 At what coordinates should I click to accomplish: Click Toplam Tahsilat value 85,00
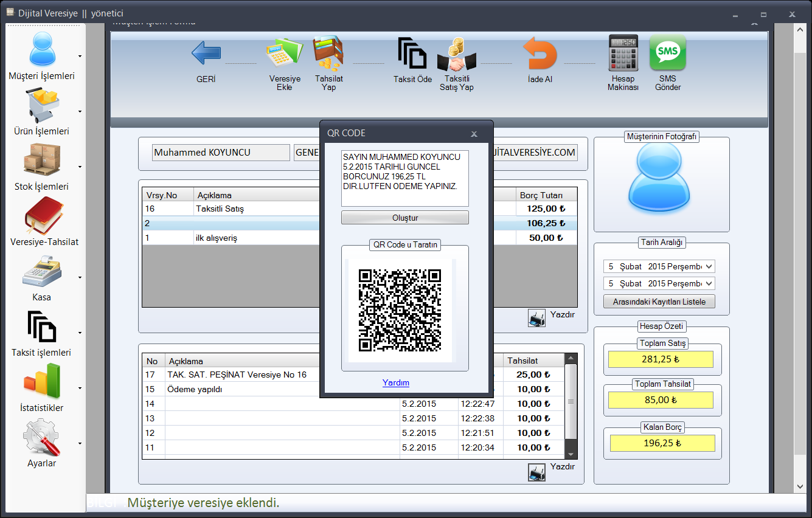click(x=661, y=400)
